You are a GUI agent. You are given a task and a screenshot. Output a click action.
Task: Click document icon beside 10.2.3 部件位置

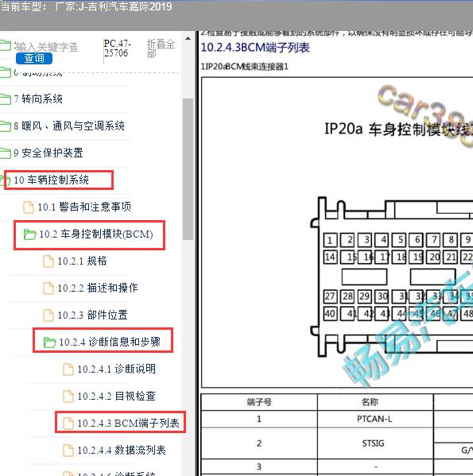[x=48, y=315]
